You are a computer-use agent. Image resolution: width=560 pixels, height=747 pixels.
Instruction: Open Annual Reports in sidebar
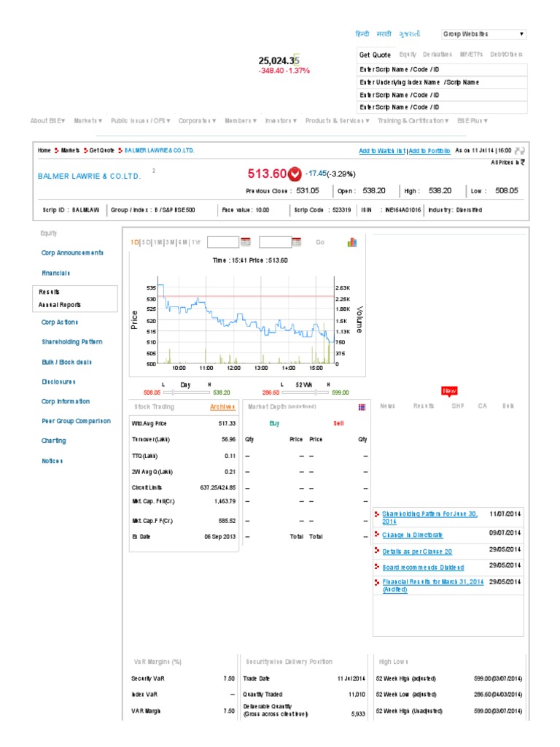tap(60, 305)
